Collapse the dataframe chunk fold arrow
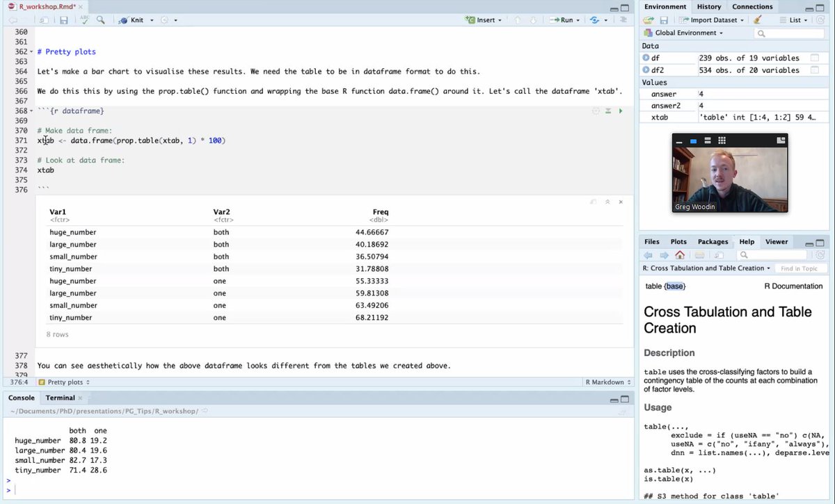Viewport: 835px width, 504px height. tap(33, 111)
